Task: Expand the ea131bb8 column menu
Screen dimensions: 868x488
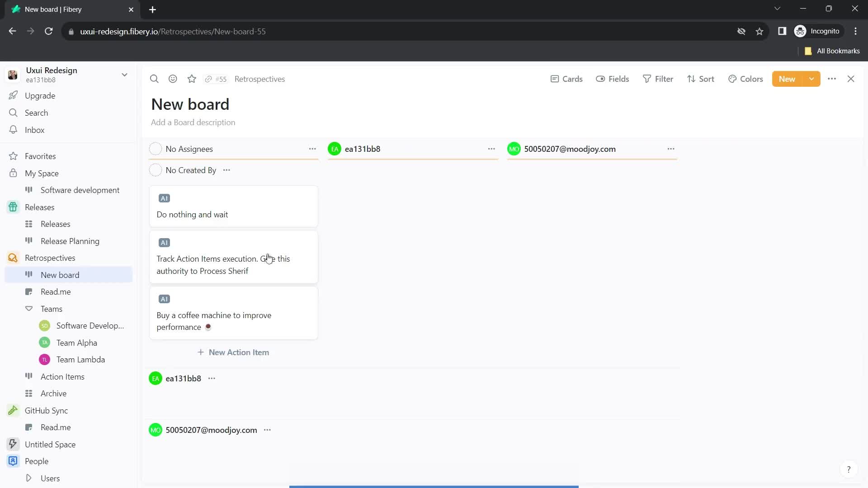Action: click(492, 148)
